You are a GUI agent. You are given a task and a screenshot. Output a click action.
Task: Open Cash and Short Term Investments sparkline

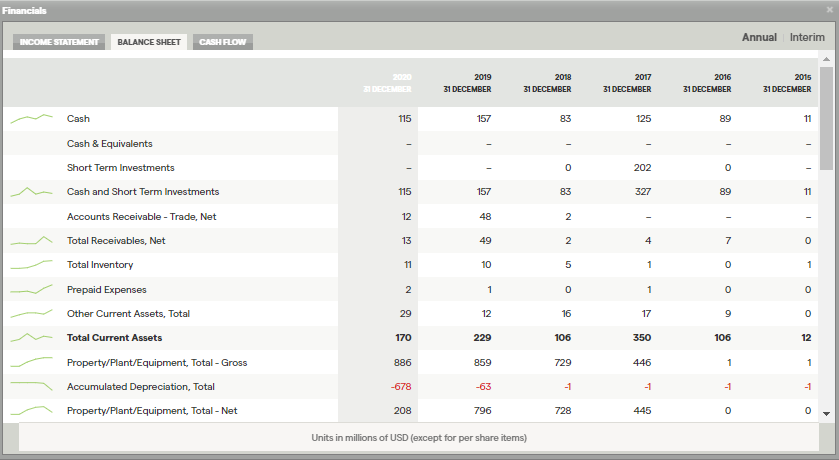click(x=32, y=191)
